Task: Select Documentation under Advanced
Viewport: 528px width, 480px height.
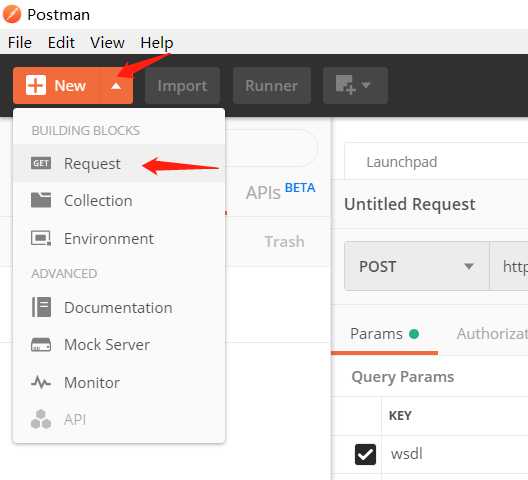Action: point(119,308)
